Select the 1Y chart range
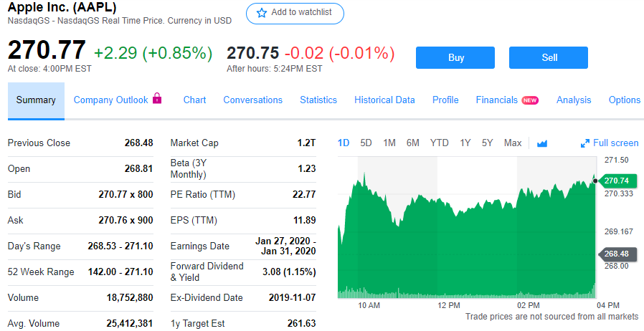The width and height of the screenshot is (644, 331). click(465, 143)
